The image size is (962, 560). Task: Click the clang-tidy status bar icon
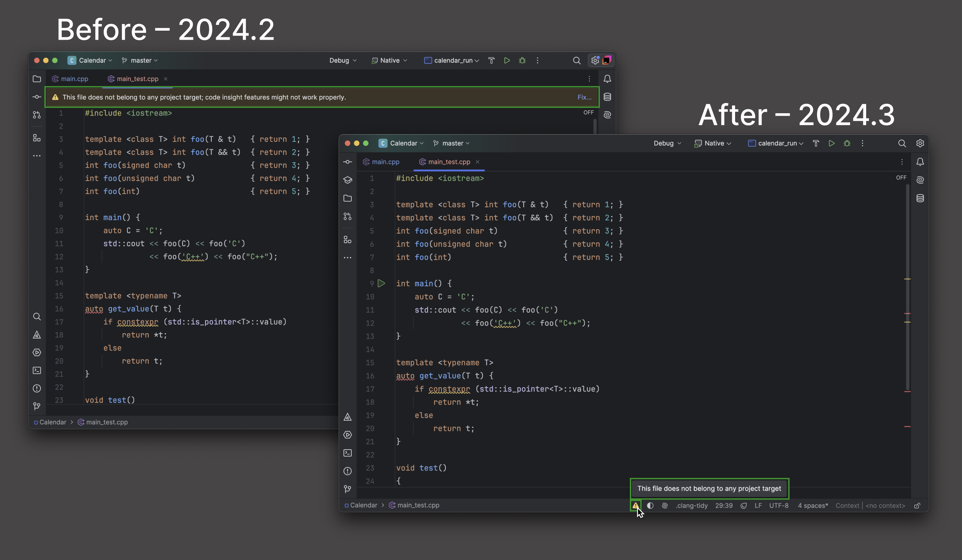pos(691,505)
